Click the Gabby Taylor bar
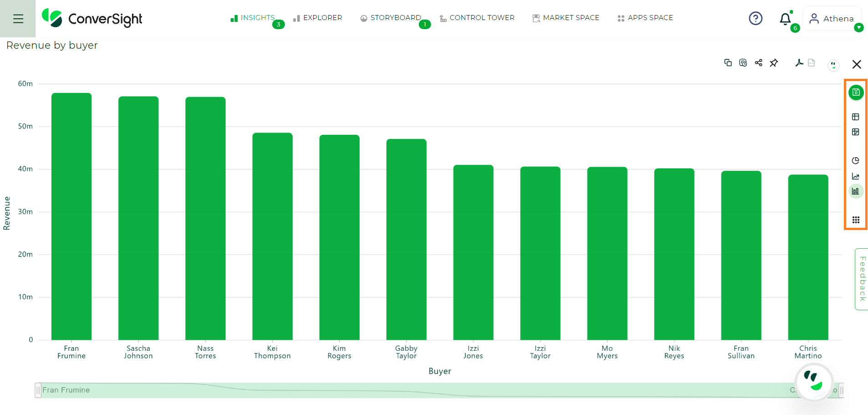The width and height of the screenshot is (868, 415). (406, 240)
